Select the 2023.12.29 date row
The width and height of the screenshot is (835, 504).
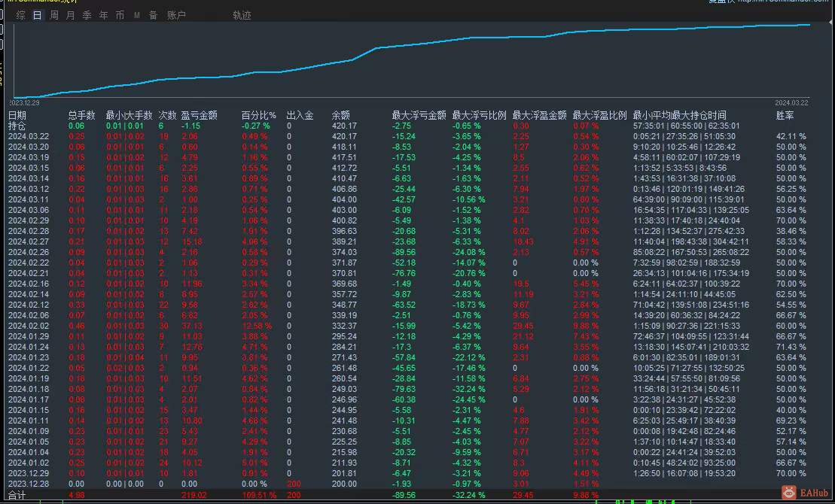click(x=28, y=474)
